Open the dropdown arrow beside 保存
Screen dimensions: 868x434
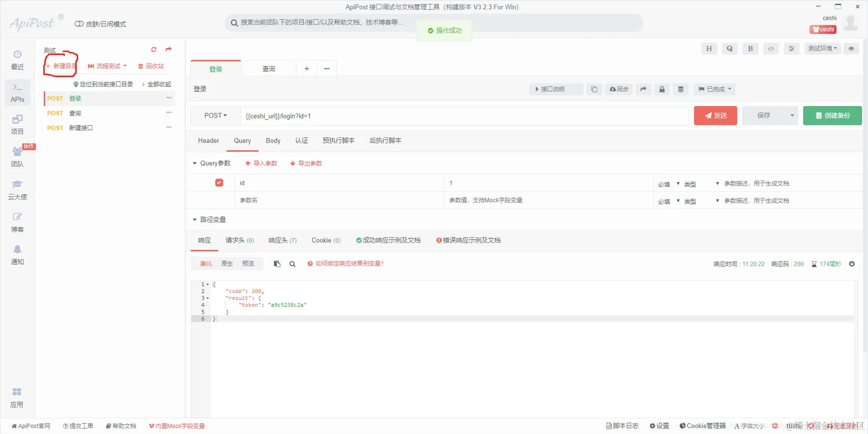[792, 116]
